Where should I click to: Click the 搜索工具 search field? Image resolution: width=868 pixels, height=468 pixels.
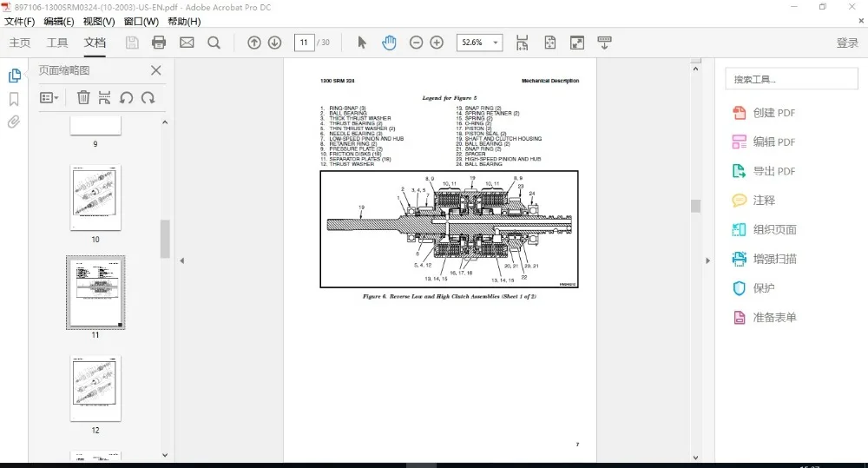[792, 79]
